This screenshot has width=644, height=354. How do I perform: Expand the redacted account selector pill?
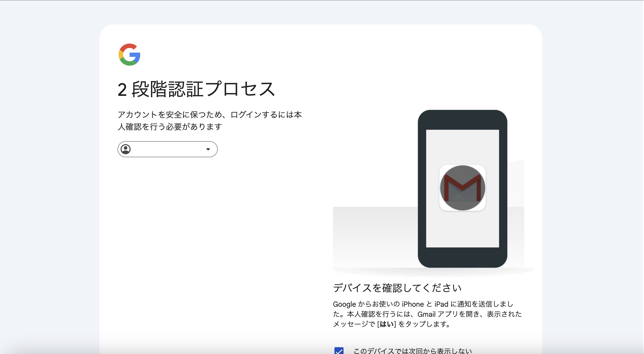pyautogui.click(x=168, y=149)
